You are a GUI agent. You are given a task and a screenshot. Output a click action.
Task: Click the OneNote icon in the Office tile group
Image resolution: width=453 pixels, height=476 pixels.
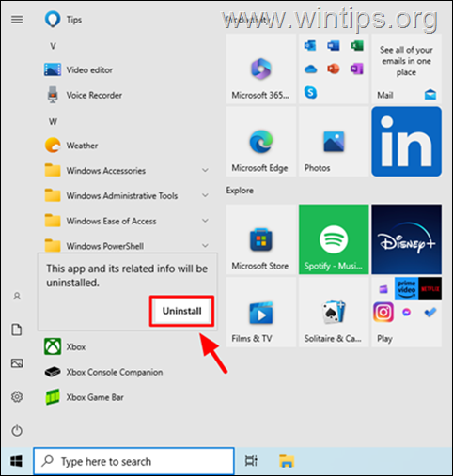(x=357, y=69)
